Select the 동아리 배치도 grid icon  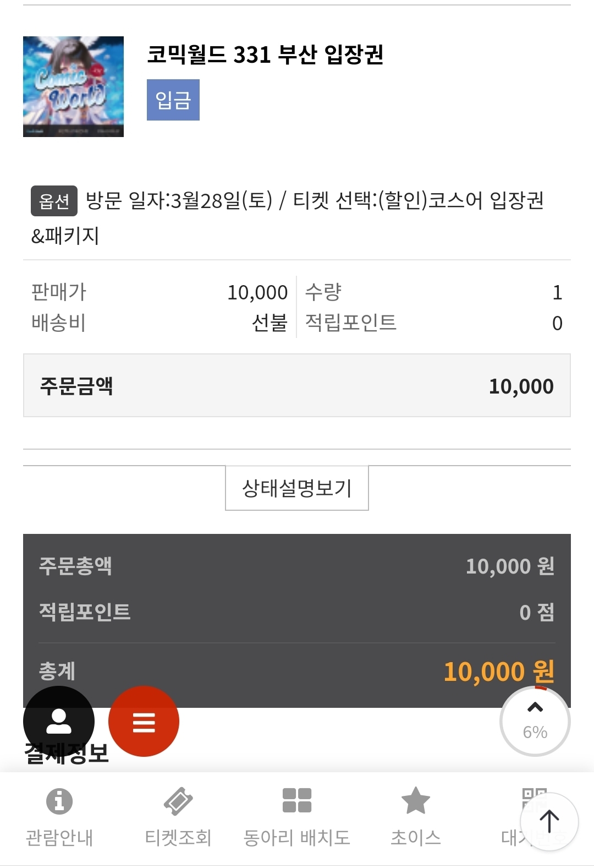tap(297, 801)
